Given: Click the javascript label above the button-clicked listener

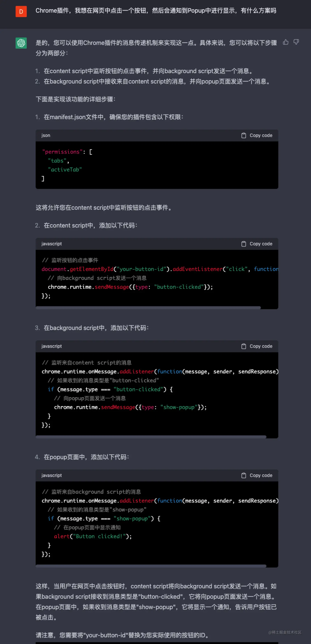Looking at the screenshot, I should (x=51, y=346).
